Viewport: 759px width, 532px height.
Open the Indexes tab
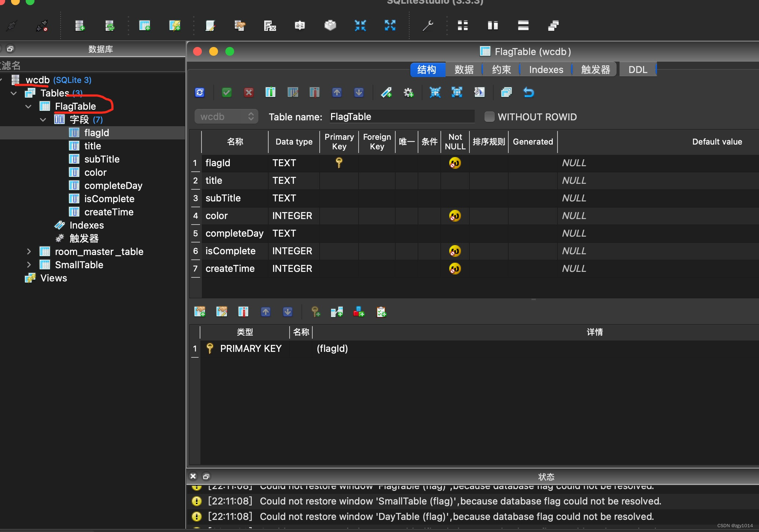pos(546,70)
